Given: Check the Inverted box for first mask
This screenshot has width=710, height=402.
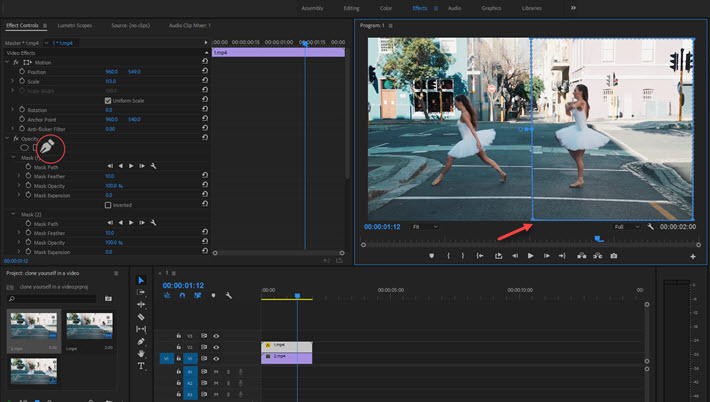Looking at the screenshot, I should click(109, 205).
